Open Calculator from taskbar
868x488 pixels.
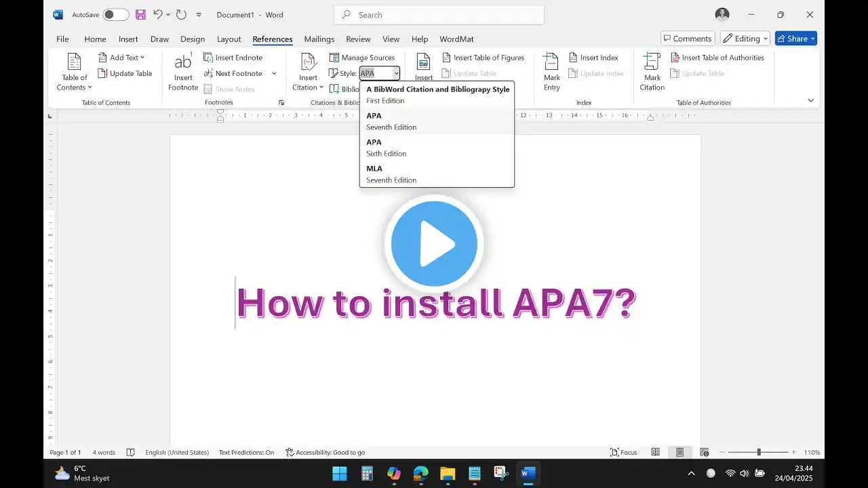point(367,473)
